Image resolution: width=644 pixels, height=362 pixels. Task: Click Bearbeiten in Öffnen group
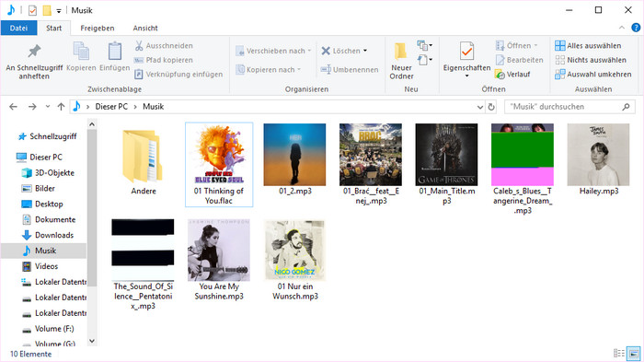coord(520,60)
